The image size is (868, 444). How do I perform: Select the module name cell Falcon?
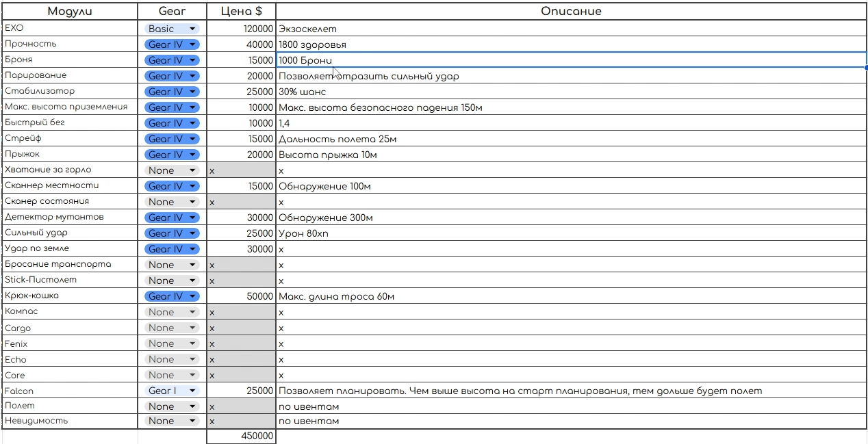[x=71, y=391]
